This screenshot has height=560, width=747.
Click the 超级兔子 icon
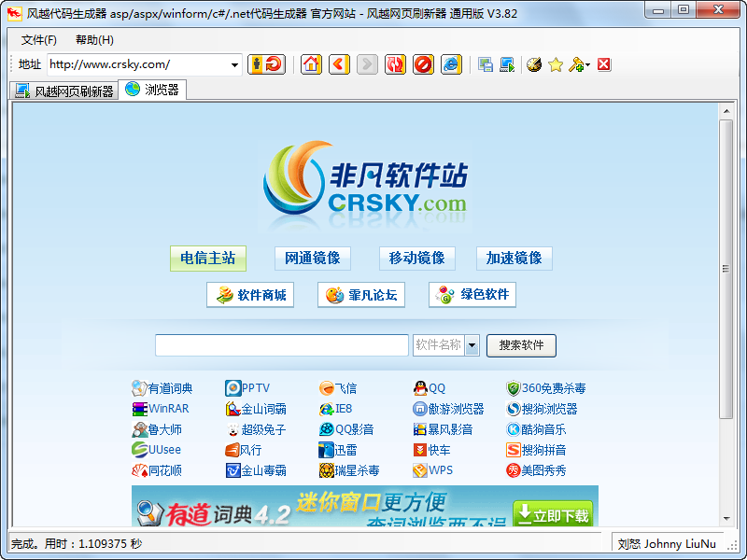point(233,429)
